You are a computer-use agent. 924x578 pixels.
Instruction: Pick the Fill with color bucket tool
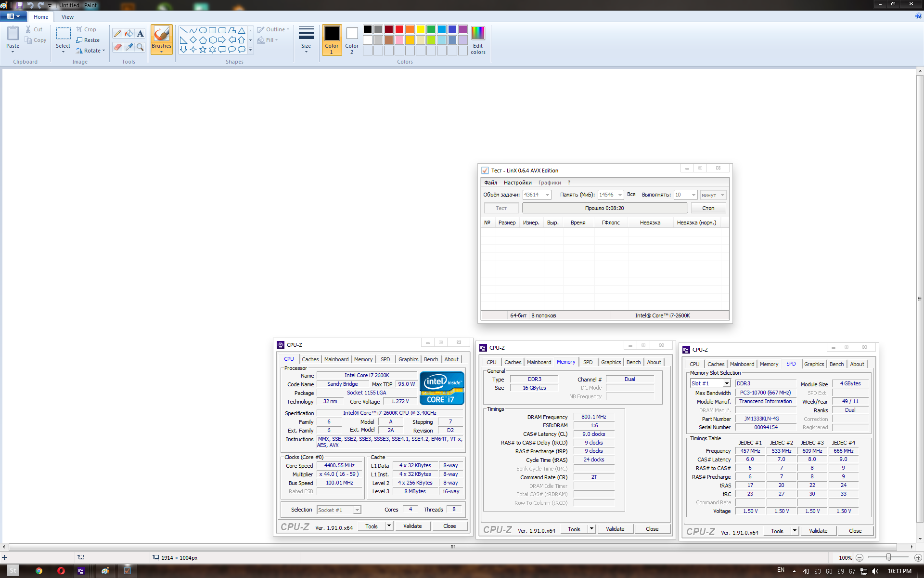tap(129, 33)
